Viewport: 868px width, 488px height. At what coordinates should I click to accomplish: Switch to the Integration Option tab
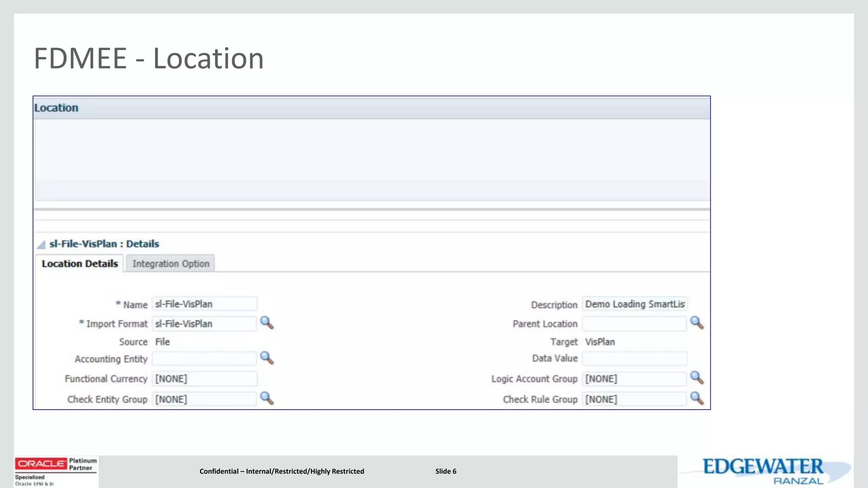(x=171, y=263)
